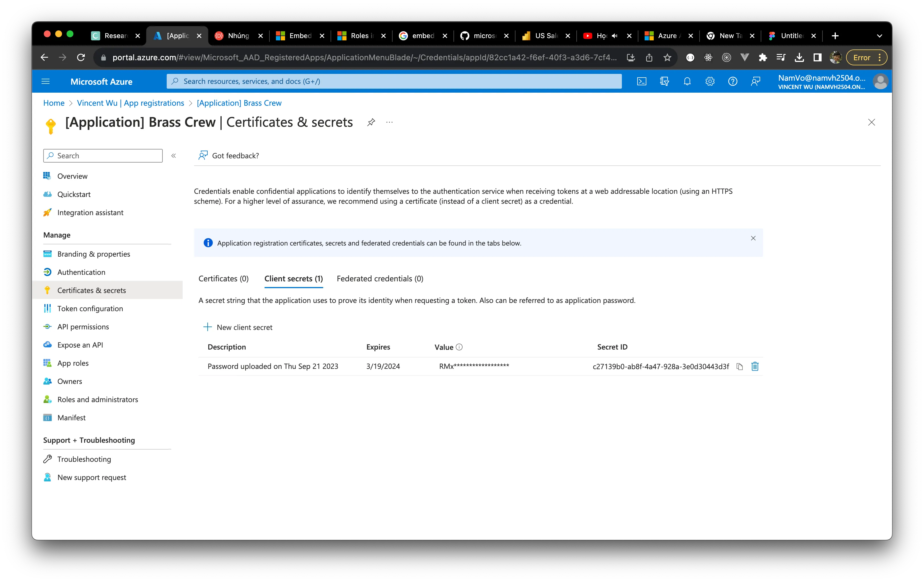Click New client secret
This screenshot has height=582, width=924.
coord(238,327)
